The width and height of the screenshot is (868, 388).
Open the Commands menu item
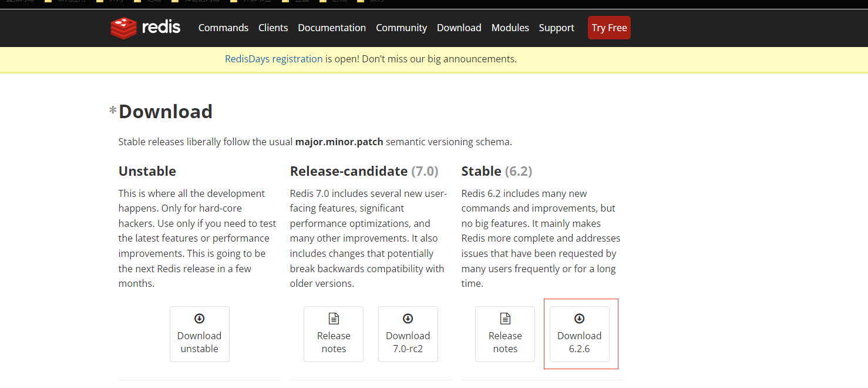[223, 28]
